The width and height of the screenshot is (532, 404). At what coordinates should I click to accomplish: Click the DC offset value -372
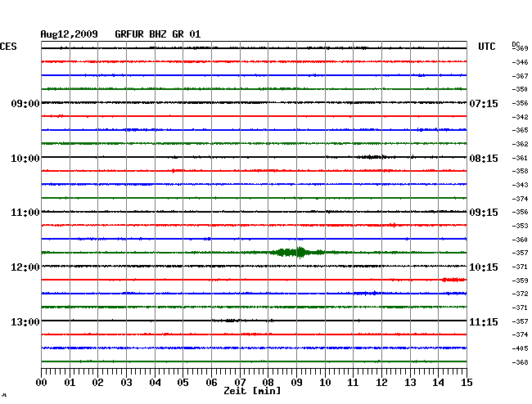[520, 294]
